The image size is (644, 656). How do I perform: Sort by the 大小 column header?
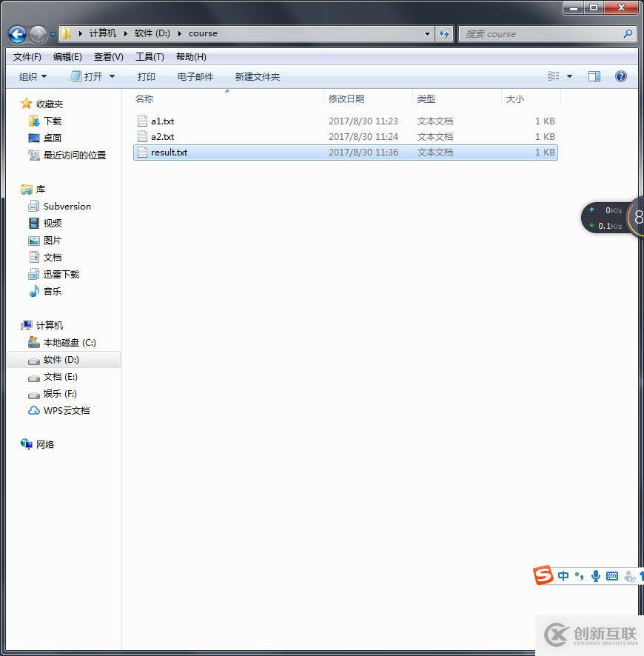point(514,99)
